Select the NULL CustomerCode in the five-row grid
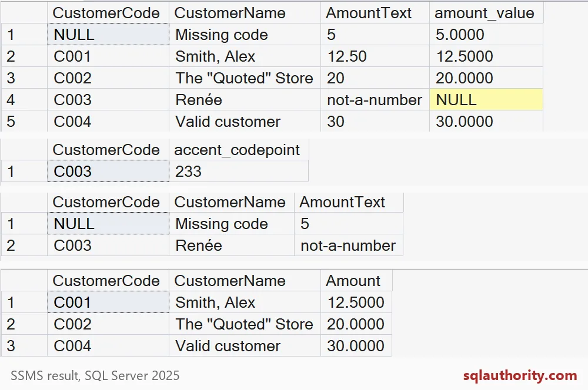 click(x=108, y=35)
